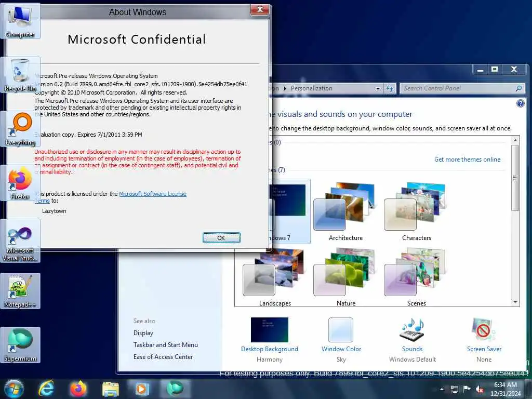The height and width of the screenshot is (399, 532).
Task: Open the Screen Saver settings icon
Action: coord(484,329)
